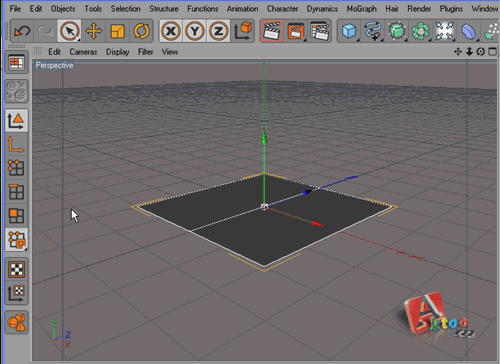This screenshot has height=364, width=500.
Task: Open the viewport View menu
Action: point(170,52)
